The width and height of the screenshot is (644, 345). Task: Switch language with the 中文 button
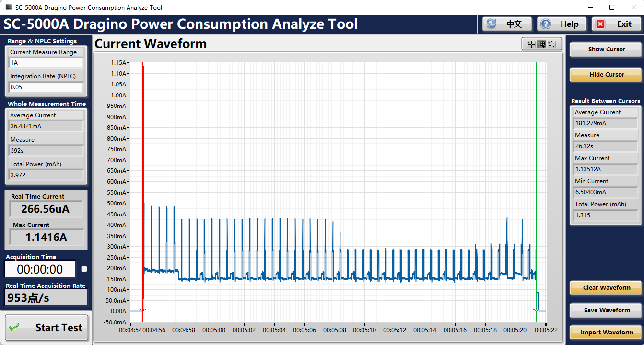pyautogui.click(x=507, y=24)
